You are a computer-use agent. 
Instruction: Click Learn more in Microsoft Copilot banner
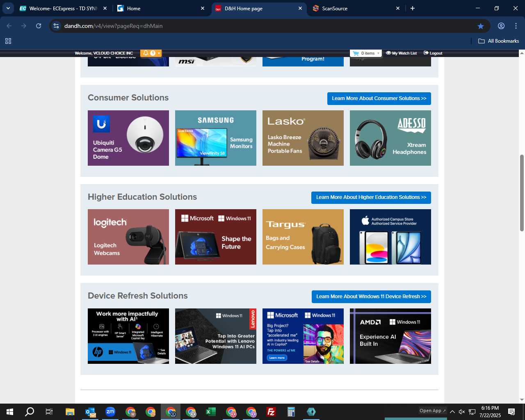tap(277, 358)
